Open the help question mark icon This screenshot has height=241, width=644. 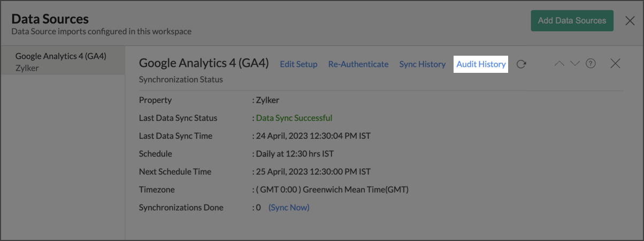591,64
